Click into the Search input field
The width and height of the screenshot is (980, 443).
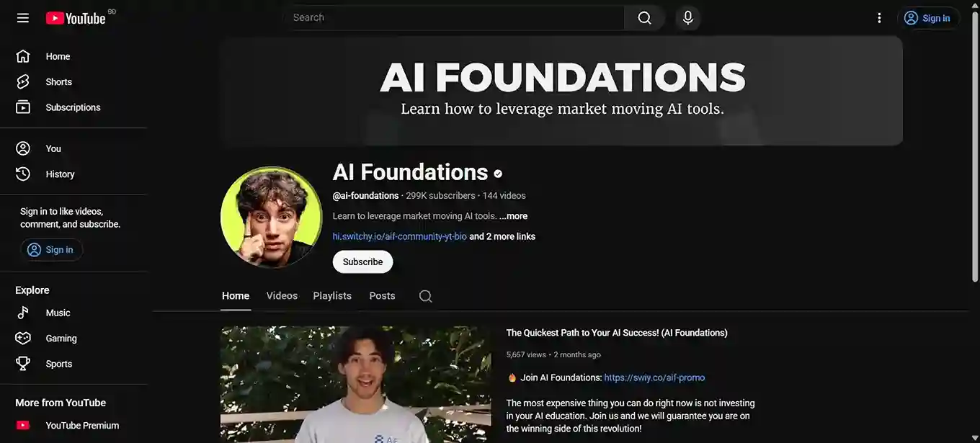(x=454, y=18)
